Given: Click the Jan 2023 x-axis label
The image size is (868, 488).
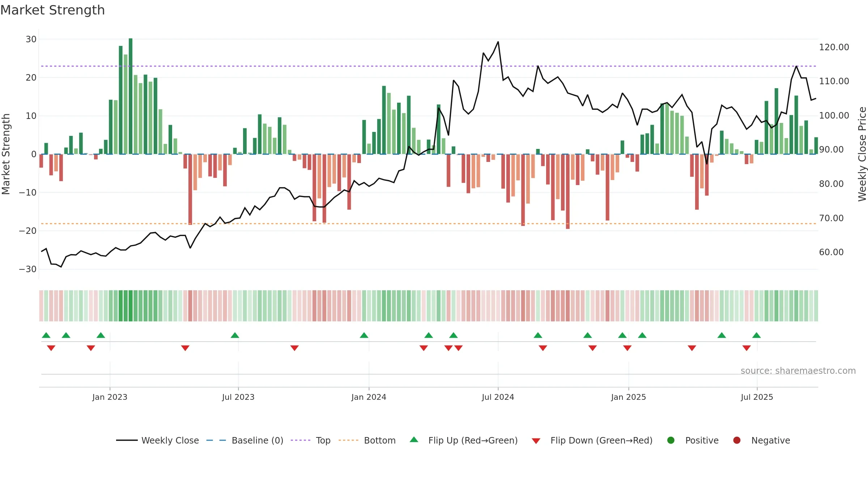Looking at the screenshot, I should click(110, 397).
